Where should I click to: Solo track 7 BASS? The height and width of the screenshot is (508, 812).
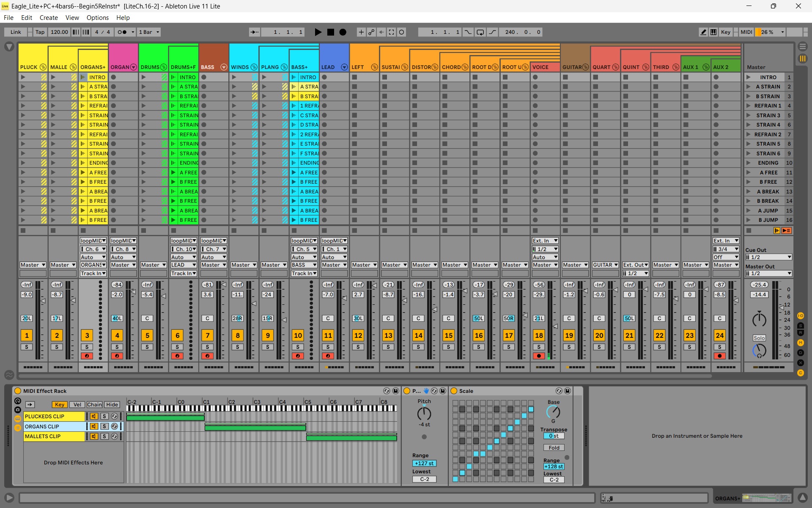click(x=207, y=347)
